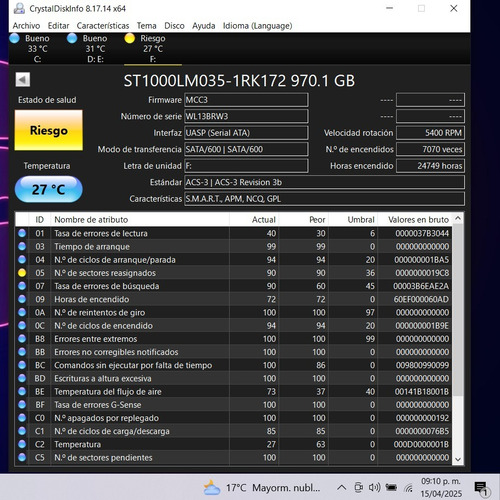Open the Disco menu
Screen dimensions: 500x500
(x=174, y=26)
